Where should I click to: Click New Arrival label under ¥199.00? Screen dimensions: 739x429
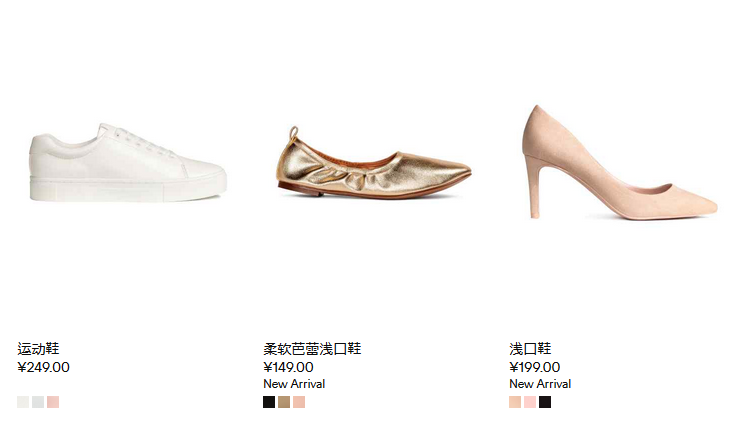click(540, 384)
